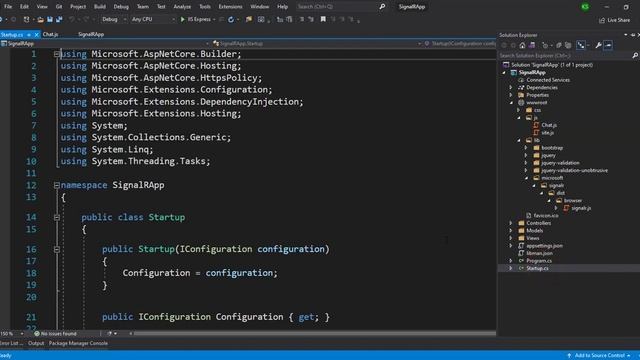Click the bookmark icon in the toolbar

(323, 19)
